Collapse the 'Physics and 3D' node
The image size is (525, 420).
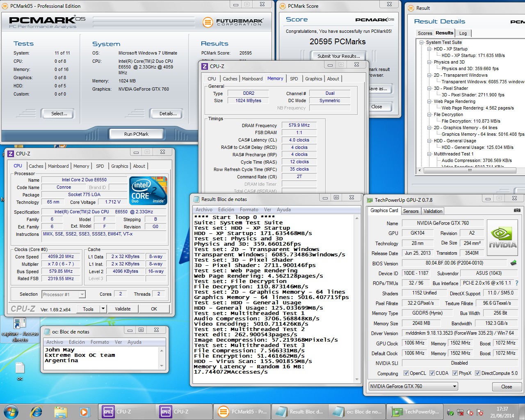tap(429, 62)
